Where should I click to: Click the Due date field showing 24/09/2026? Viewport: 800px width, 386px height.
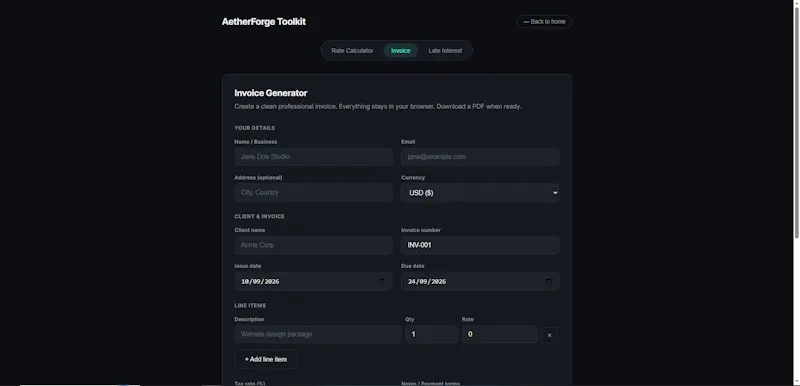pos(480,281)
